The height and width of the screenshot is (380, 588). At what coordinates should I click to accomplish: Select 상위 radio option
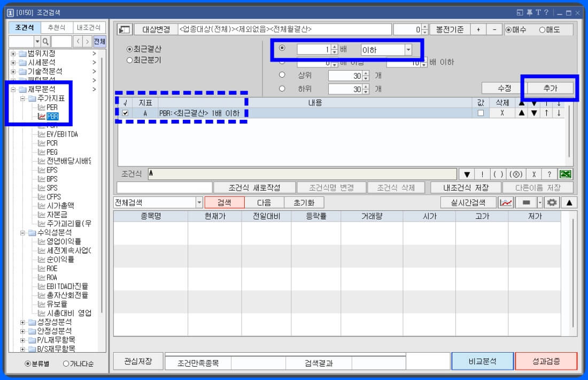[282, 75]
